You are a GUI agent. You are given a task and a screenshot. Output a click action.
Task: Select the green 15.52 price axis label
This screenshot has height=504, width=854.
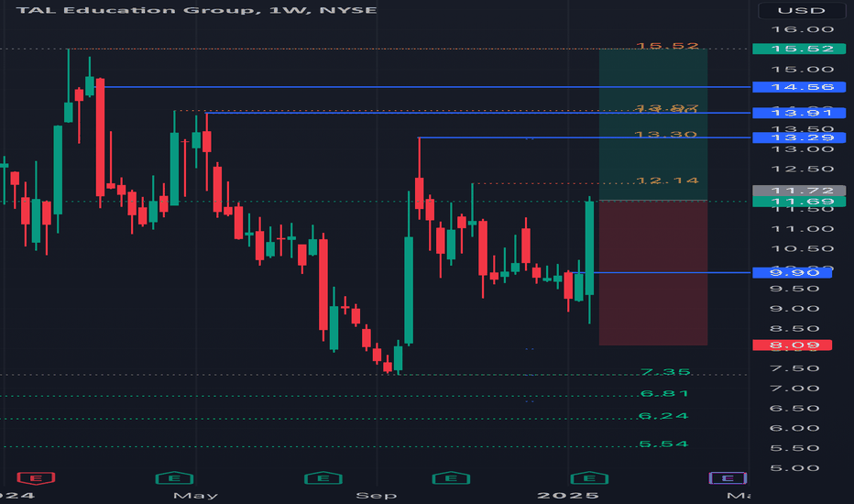799,49
